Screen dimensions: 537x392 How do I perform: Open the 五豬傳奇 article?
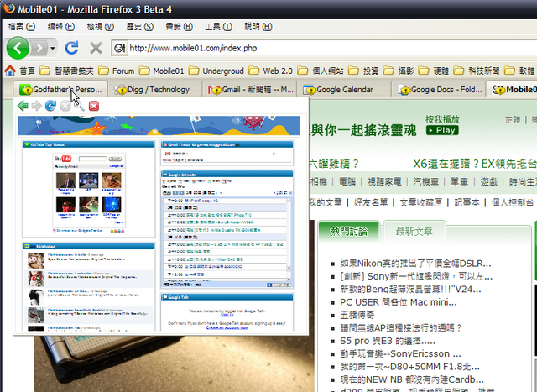coord(357,316)
